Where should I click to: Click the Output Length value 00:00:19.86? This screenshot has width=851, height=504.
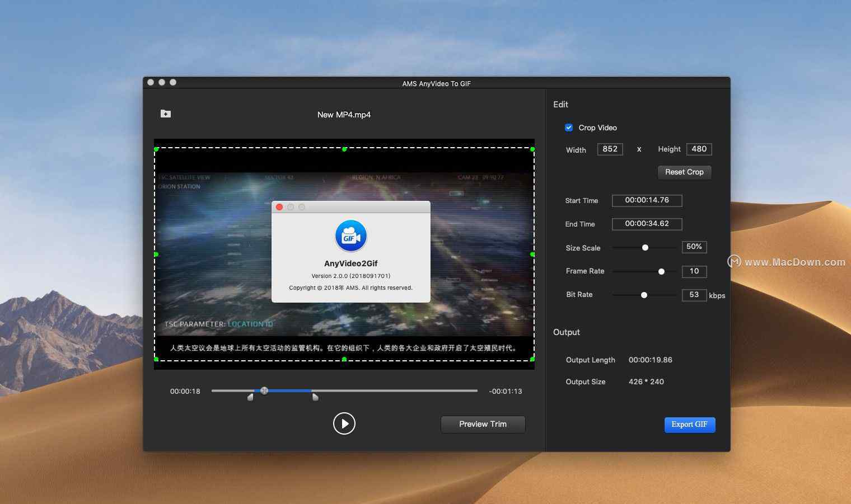pyautogui.click(x=650, y=360)
